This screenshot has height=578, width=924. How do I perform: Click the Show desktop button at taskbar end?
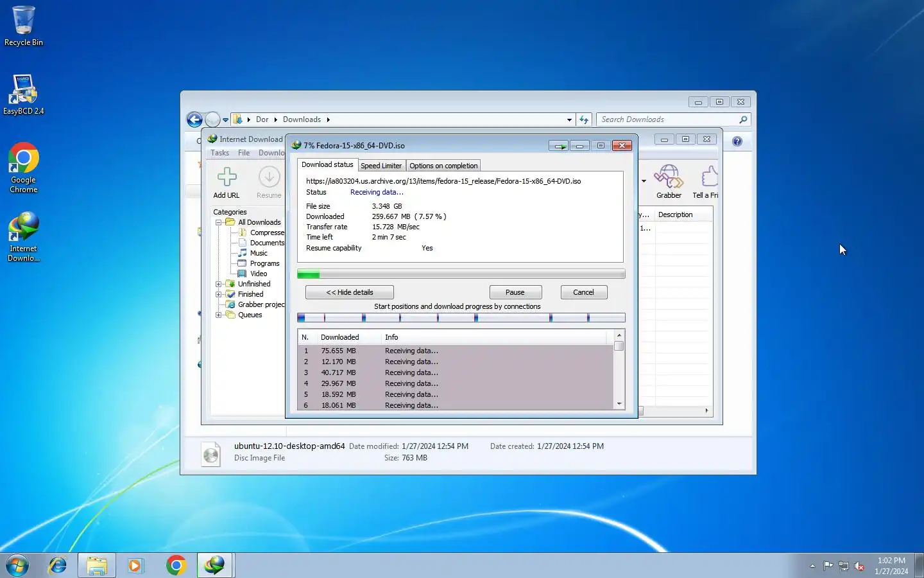click(x=919, y=565)
